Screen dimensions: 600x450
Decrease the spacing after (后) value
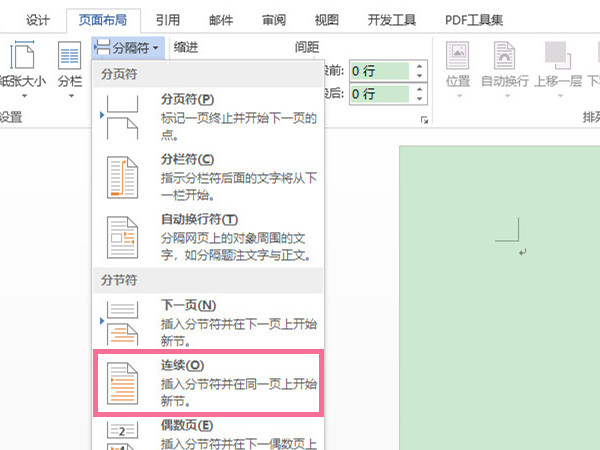click(419, 98)
